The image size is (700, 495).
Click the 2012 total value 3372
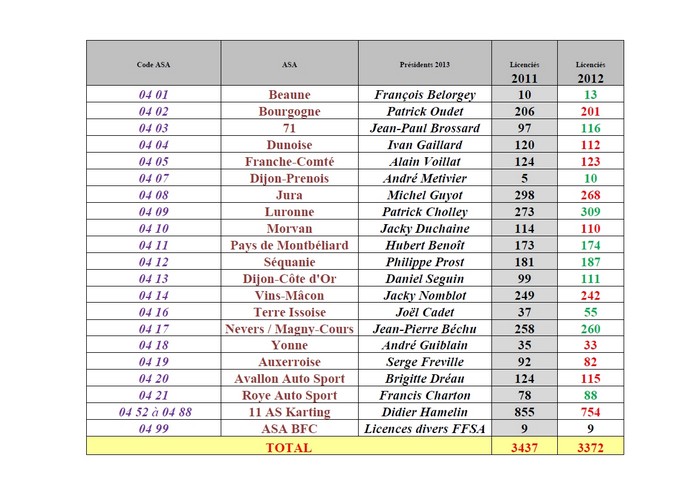click(x=590, y=447)
